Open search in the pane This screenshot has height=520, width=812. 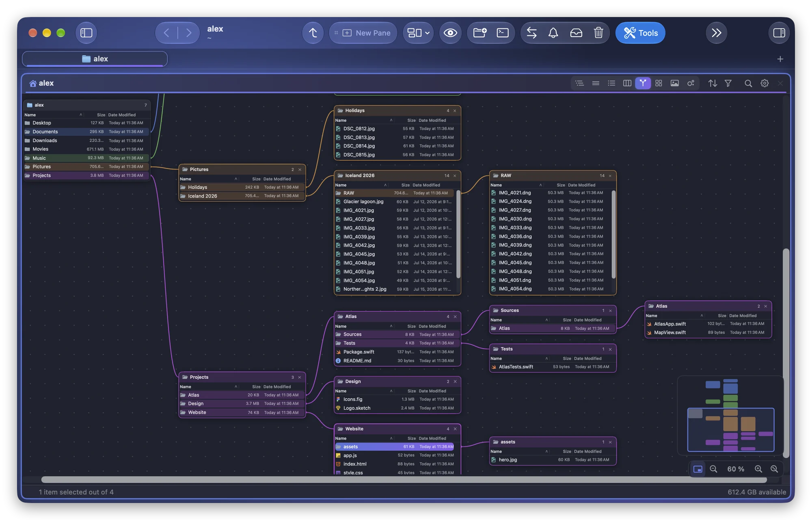tap(748, 83)
